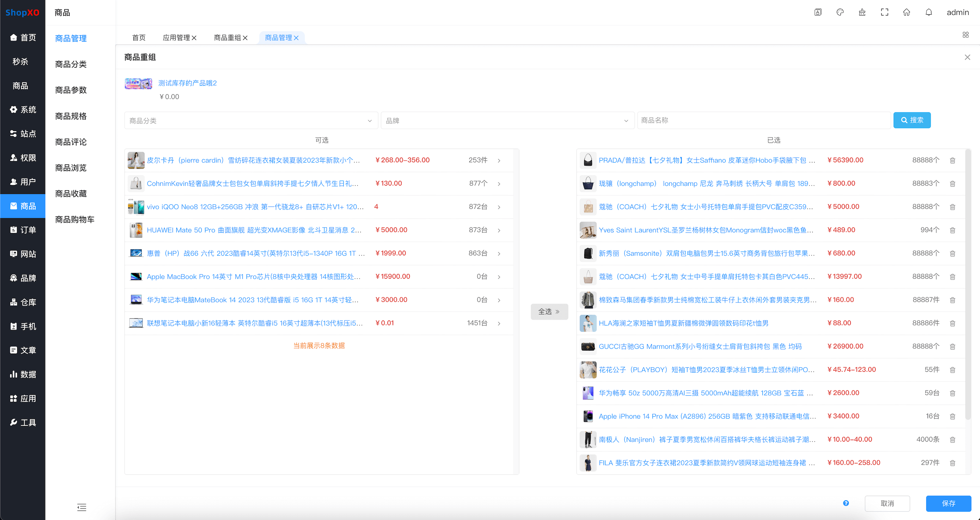Delete the PRADA handbag from selected list
The image size is (980, 520).
point(952,160)
